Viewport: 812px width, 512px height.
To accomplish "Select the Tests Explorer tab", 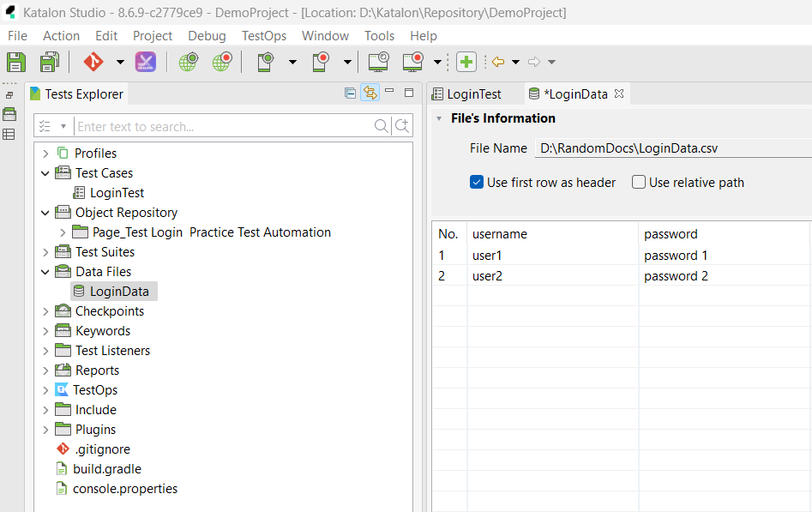I will click(x=76, y=93).
